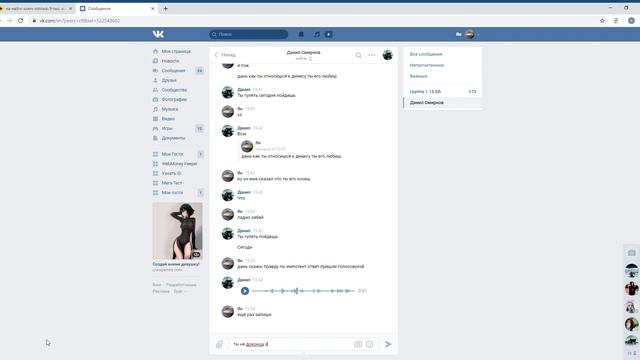Viewport: 640px width, 360px height.
Task: Open Фотографии in left menu
Action: coord(174,100)
